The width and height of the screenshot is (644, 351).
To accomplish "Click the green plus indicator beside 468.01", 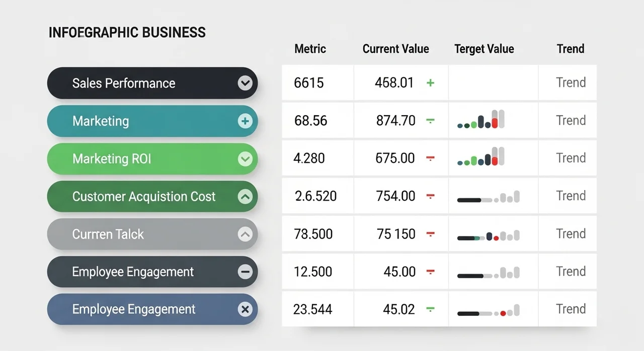I will (430, 82).
